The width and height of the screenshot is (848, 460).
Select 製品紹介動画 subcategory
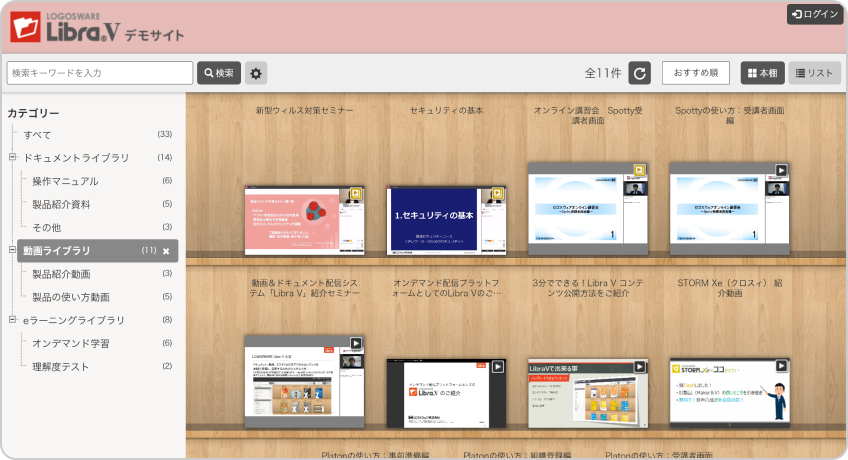click(61, 274)
